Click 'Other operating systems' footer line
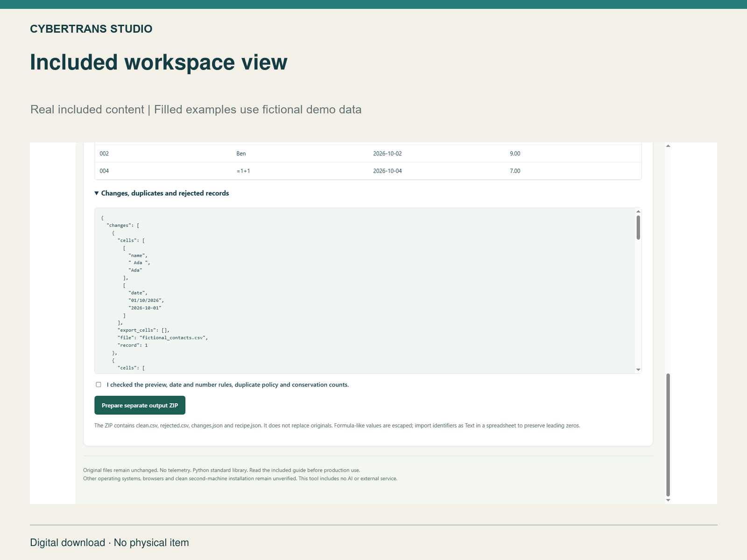The height and width of the screenshot is (560, 747). click(x=240, y=478)
